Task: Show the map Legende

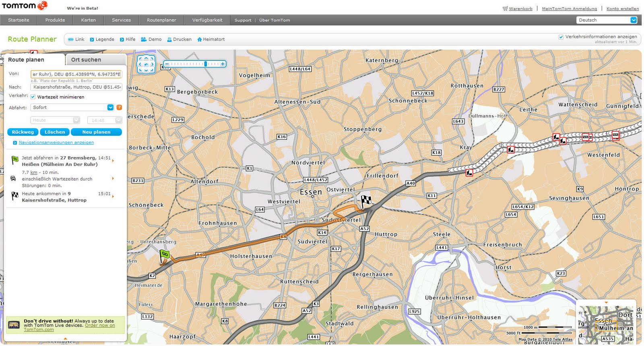Action: click(x=102, y=39)
